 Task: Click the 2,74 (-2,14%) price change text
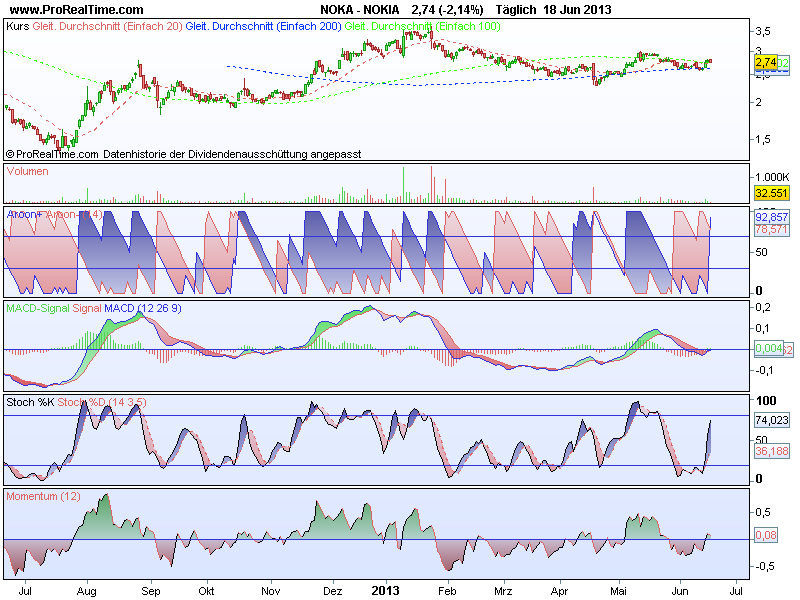tap(447, 10)
